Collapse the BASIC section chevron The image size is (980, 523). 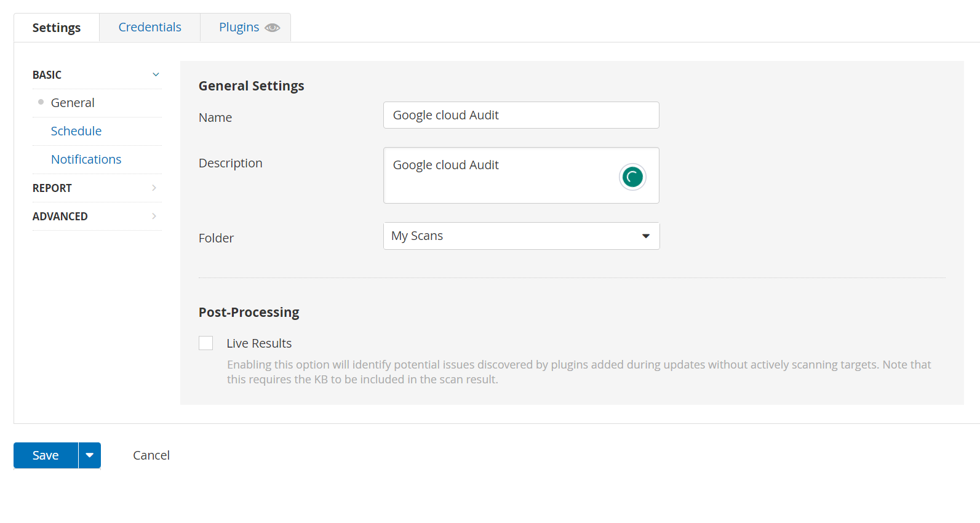point(156,74)
